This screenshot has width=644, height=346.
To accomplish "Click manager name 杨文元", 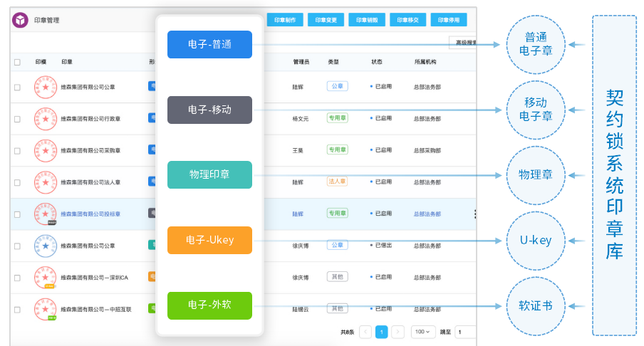I will 300,119.
